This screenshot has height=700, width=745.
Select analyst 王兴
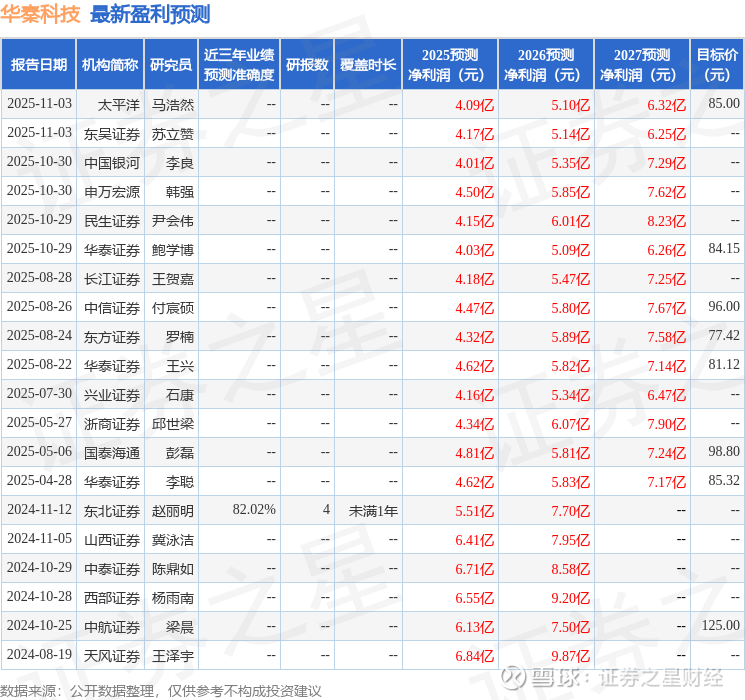180,366
